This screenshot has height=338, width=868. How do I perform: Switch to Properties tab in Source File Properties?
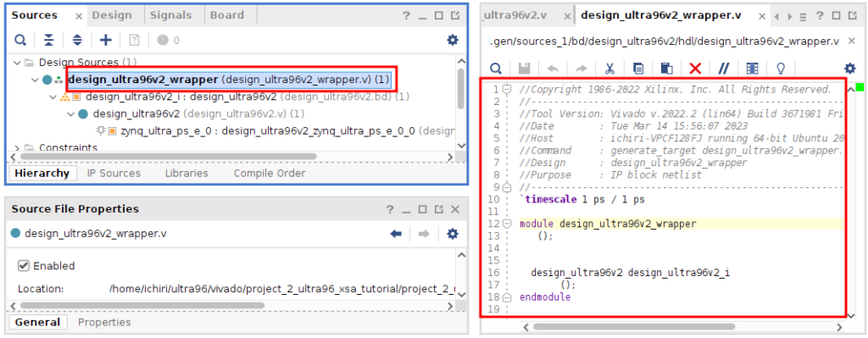104,322
